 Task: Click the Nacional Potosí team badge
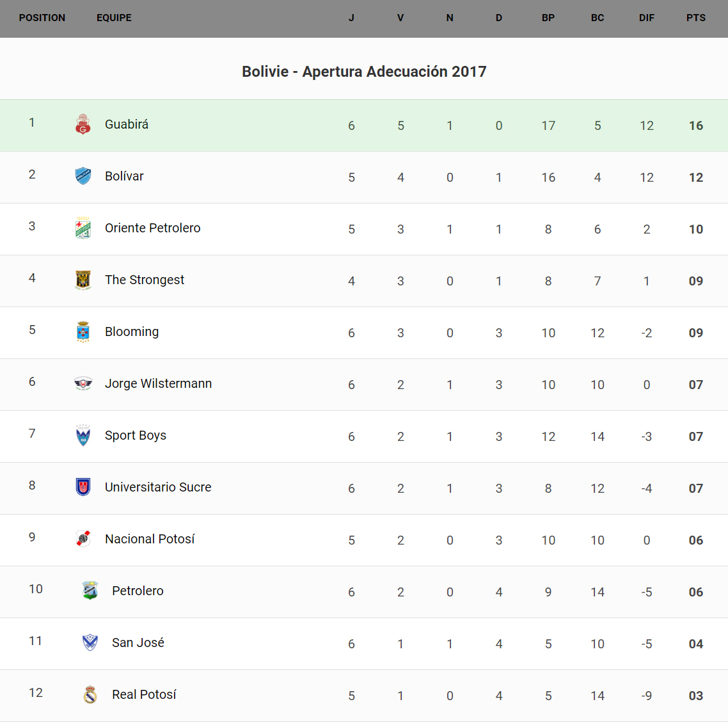click(x=83, y=539)
